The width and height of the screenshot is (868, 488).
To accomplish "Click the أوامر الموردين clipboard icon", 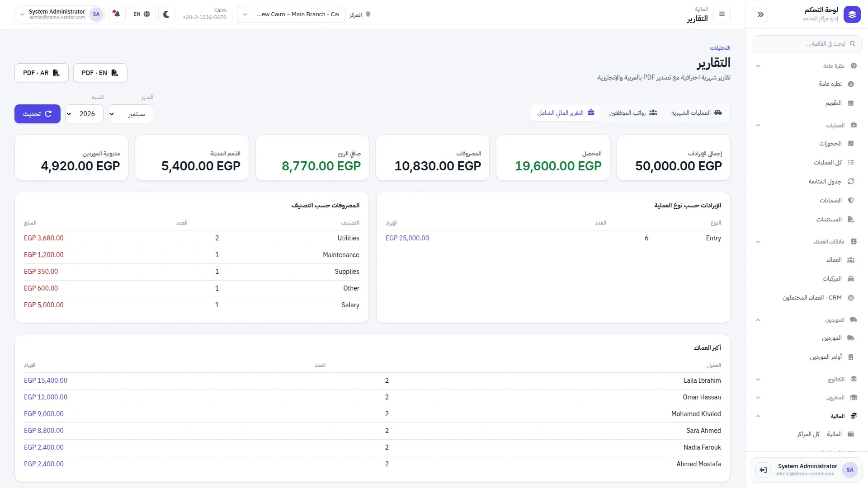I will pos(851,357).
